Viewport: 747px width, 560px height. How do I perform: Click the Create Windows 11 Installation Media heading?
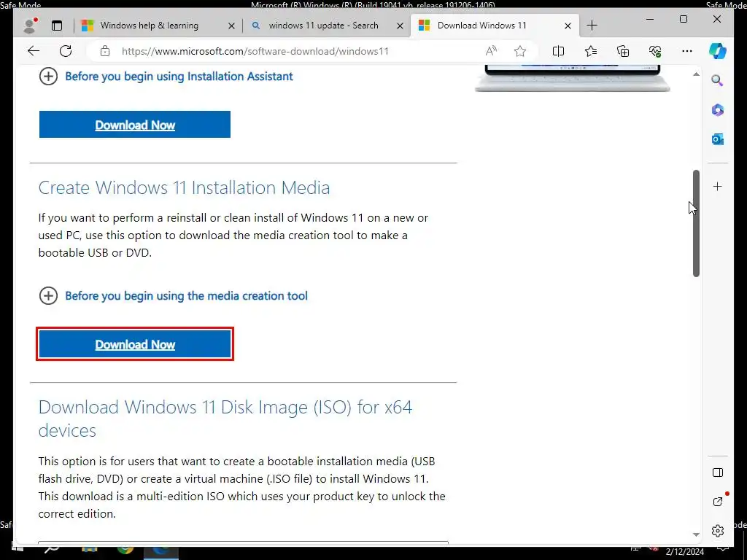[x=184, y=187]
